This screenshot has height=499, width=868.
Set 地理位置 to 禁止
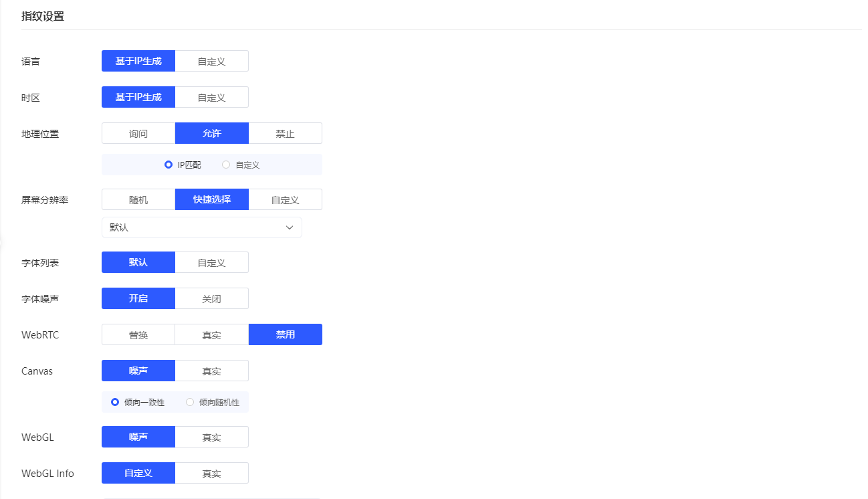286,132
